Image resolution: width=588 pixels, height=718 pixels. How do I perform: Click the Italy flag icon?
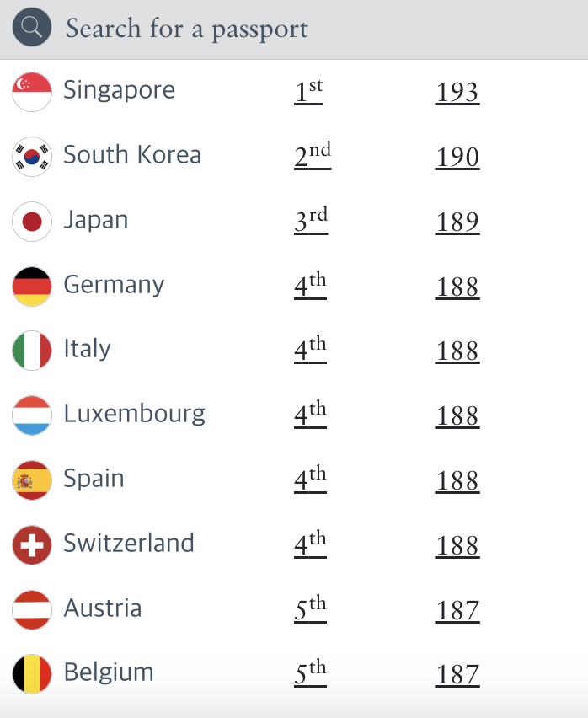[x=32, y=351]
